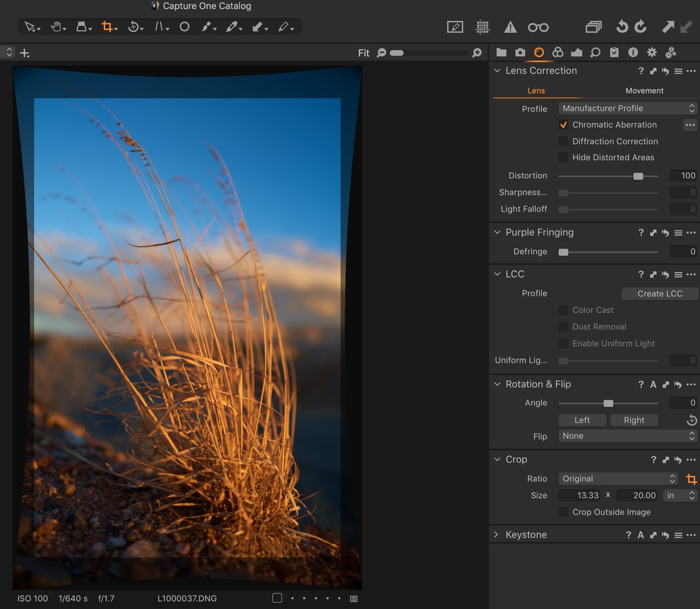Open the Manufacturer Profile dropdown
This screenshot has height=609, width=700.
click(628, 108)
